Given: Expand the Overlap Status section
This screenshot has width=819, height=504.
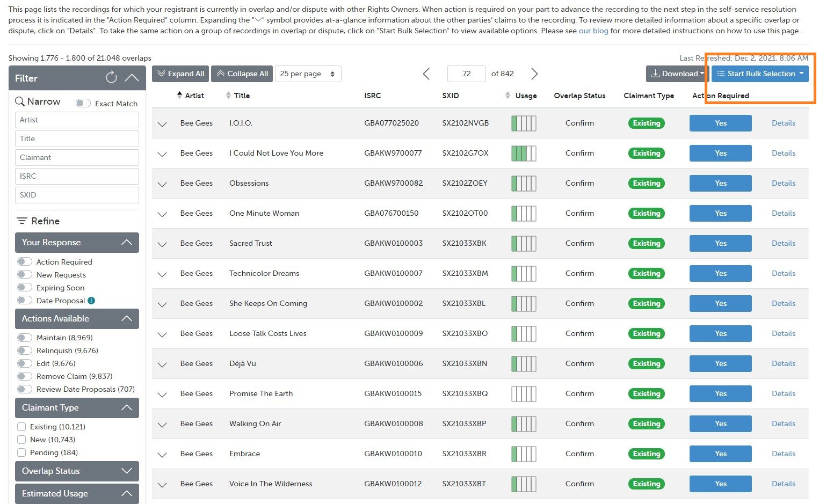Looking at the screenshot, I should [127, 471].
